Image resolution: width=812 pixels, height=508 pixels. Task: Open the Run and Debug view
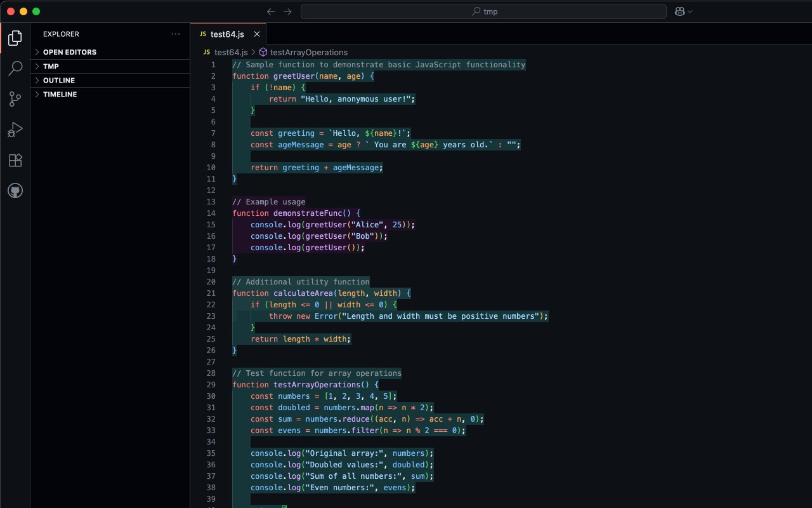tap(15, 130)
